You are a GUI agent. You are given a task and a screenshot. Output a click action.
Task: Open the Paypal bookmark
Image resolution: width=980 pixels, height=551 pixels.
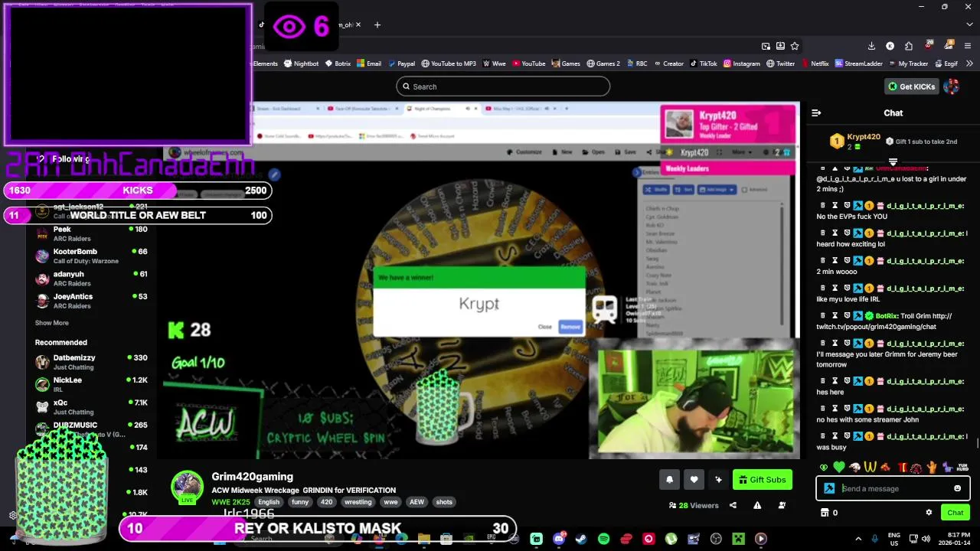400,64
